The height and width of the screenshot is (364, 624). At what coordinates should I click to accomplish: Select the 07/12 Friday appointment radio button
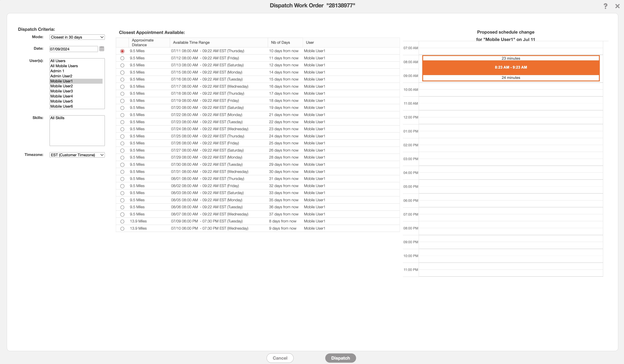[x=122, y=58]
